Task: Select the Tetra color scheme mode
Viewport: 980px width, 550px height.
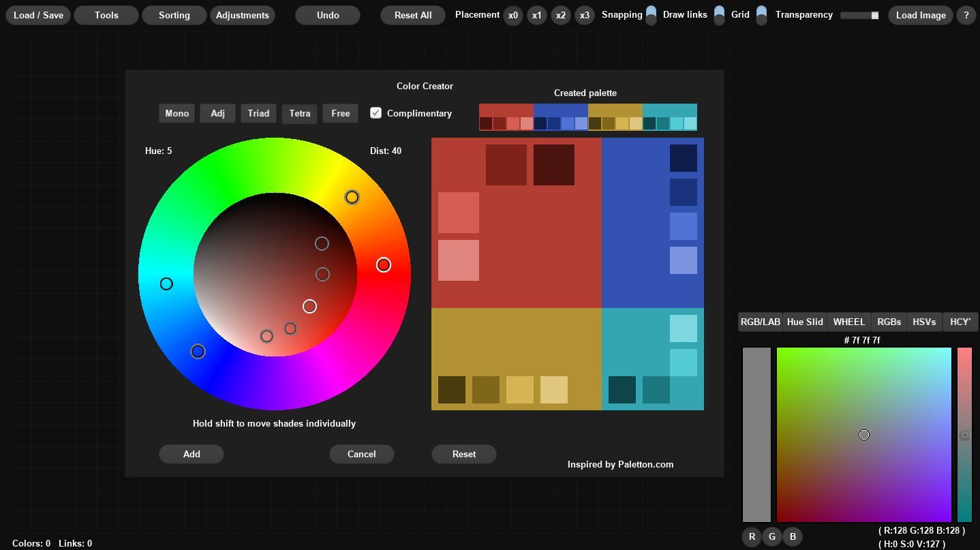Action: (299, 113)
